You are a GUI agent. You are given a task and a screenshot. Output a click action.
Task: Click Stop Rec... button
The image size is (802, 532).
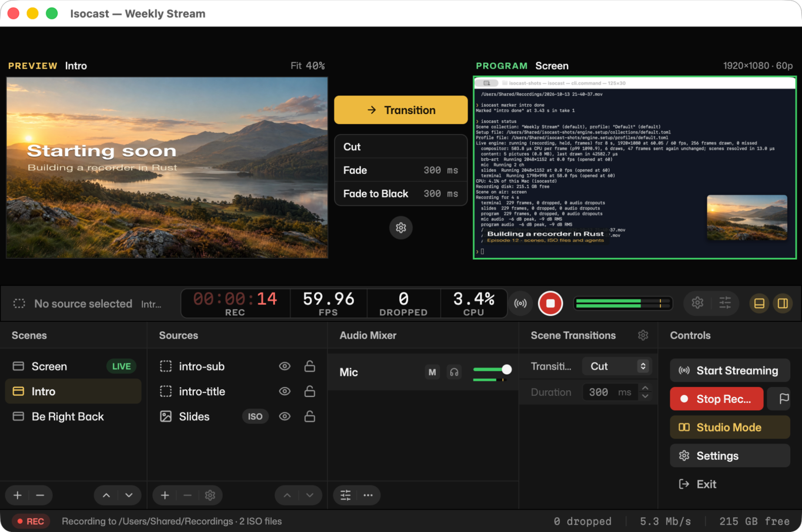pos(717,399)
